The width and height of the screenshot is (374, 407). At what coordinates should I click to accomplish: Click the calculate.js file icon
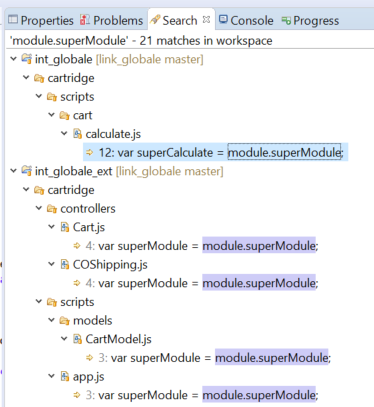coord(77,134)
